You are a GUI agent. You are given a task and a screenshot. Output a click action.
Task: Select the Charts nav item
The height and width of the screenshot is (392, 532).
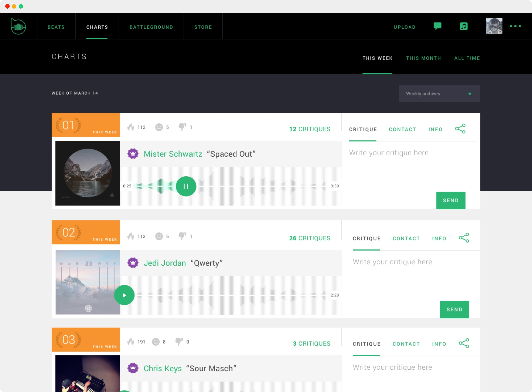tap(97, 27)
